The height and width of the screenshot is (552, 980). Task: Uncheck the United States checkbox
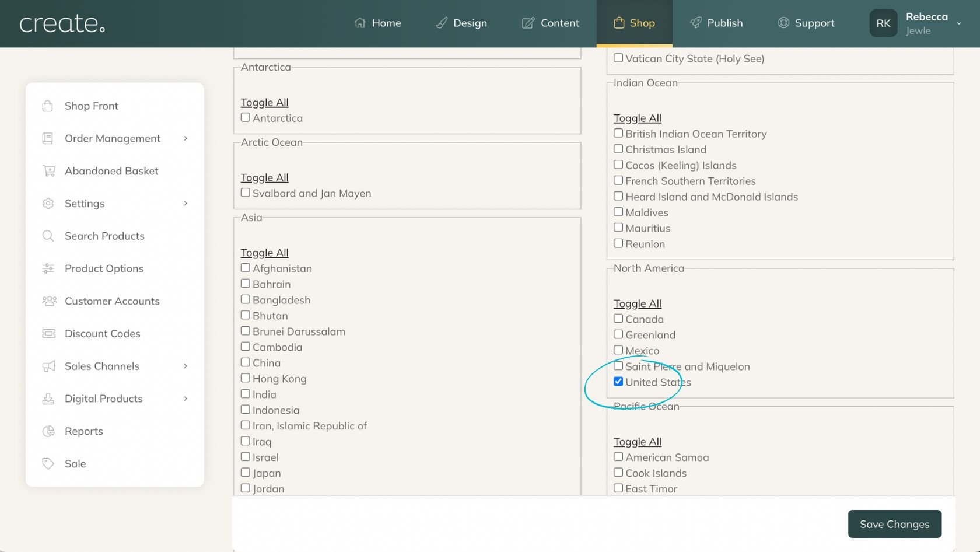618,382
